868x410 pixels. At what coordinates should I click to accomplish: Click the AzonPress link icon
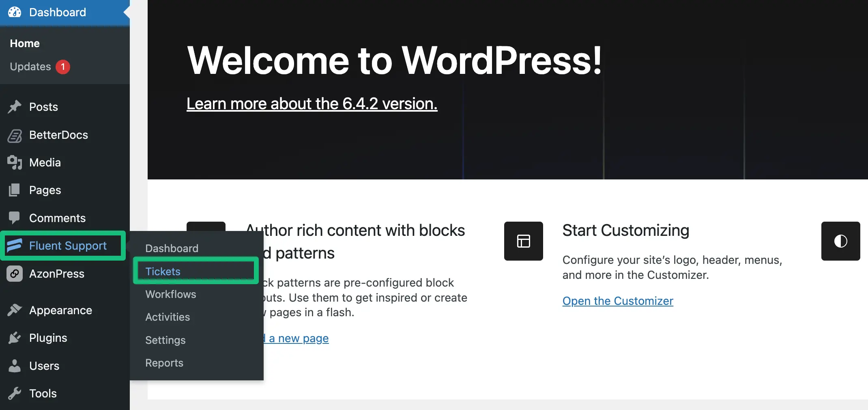pyautogui.click(x=15, y=274)
